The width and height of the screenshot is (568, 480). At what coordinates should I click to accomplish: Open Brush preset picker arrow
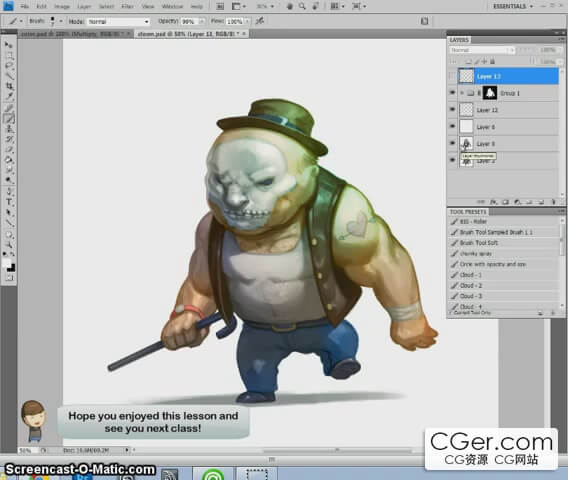click(x=61, y=21)
